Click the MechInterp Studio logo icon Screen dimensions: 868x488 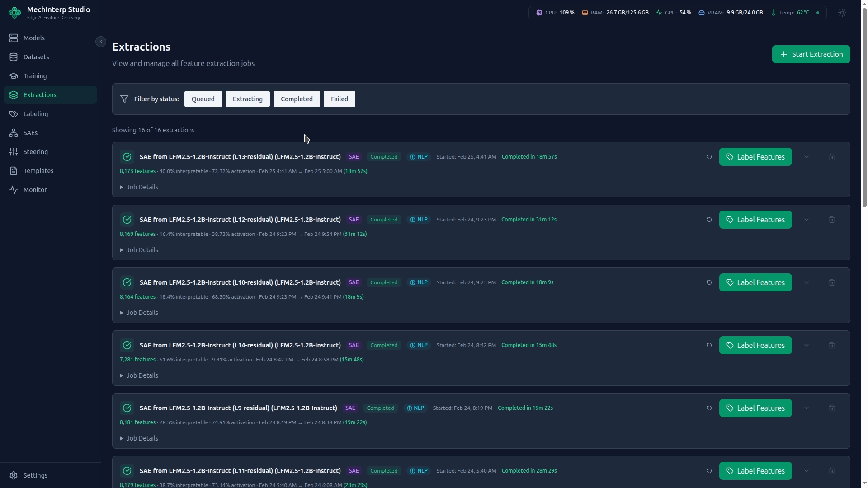click(14, 13)
